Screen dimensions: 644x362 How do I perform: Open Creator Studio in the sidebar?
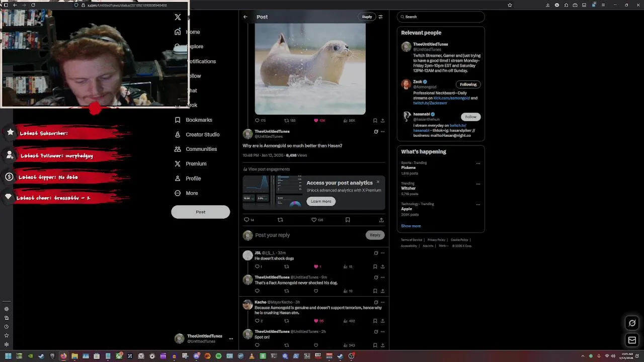(197, 134)
